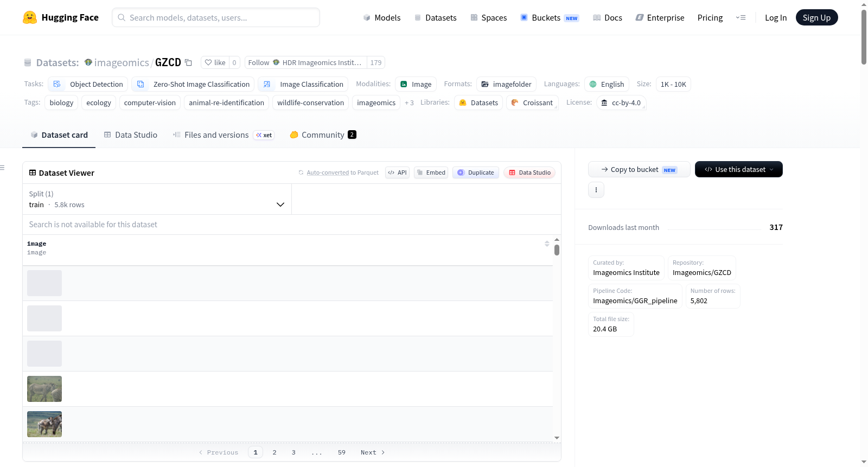Click Next page in the viewer pagination
Viewport: 868px width, 467px height.
(373, 452)
